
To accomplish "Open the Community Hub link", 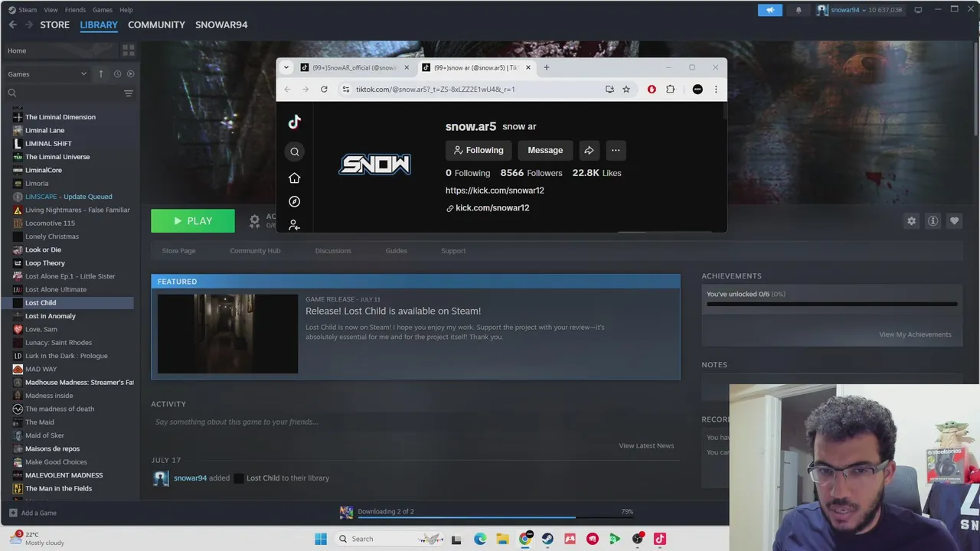I will tap(255, 251).
